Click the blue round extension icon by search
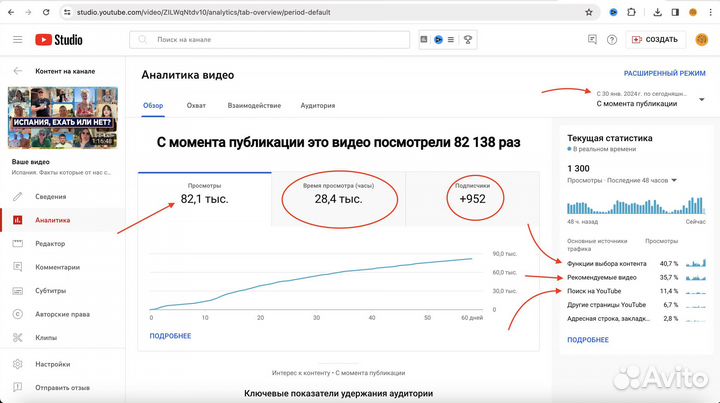This screenshot has width=720, height=403. [438, 39]
